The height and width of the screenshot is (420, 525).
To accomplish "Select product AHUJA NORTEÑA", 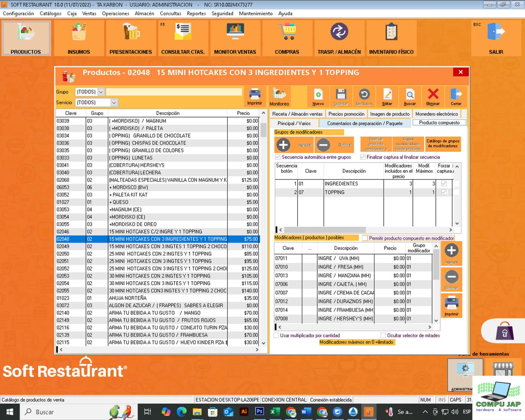I will coord(157,298).
